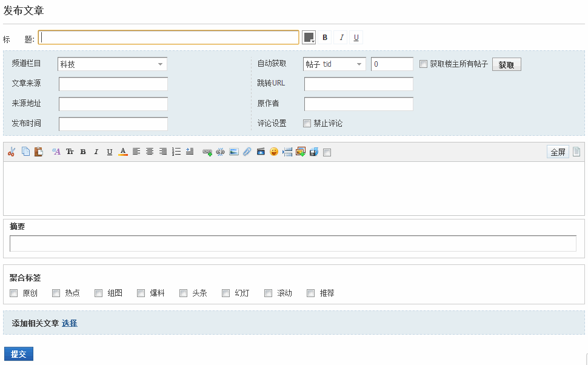The image size is (588, 365).
Task: Click the 提交 submit button
Action: [x=19, y=354]
